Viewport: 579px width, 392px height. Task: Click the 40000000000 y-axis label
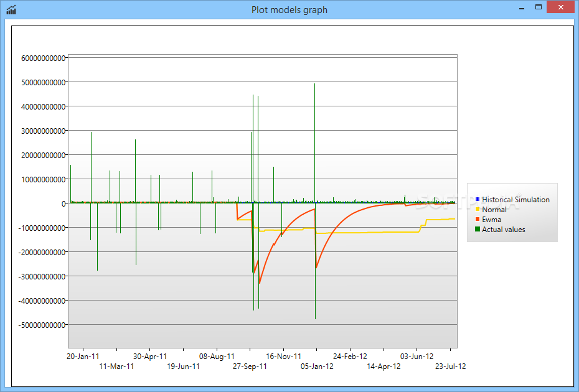click(44, 106)
